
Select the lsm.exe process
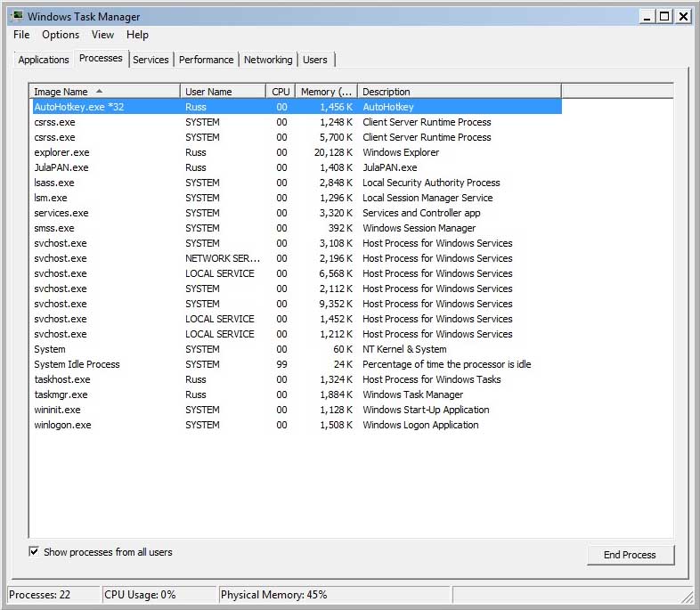297,198
